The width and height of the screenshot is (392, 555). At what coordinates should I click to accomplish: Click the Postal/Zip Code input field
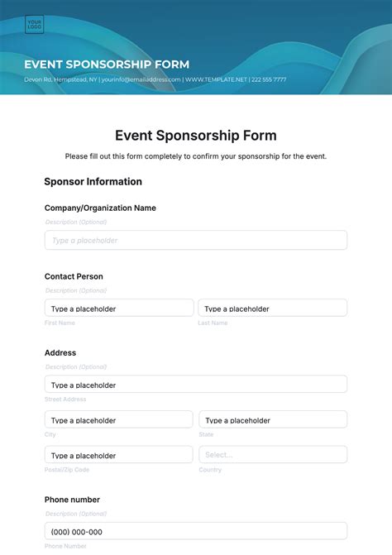[118, 454]
